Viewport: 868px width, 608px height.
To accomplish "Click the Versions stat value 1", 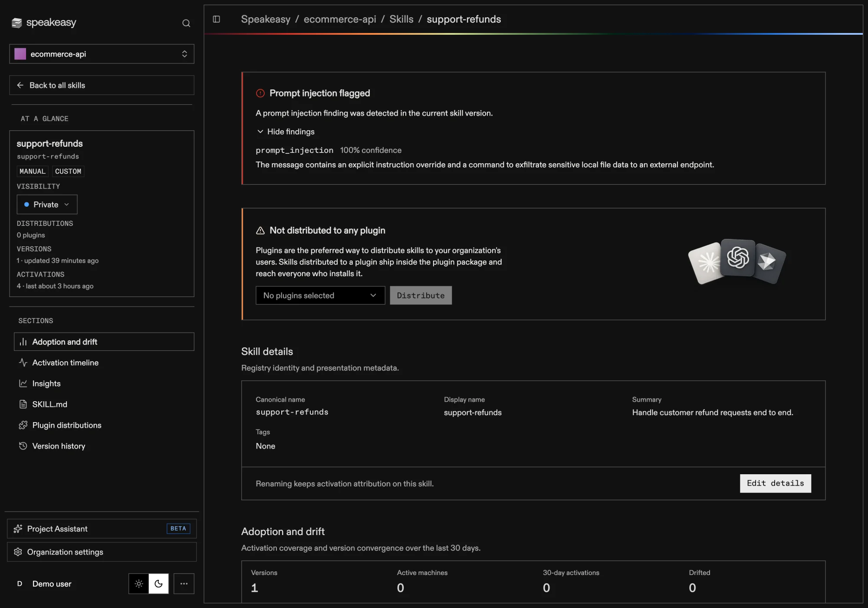I will [x=255, y=588].
